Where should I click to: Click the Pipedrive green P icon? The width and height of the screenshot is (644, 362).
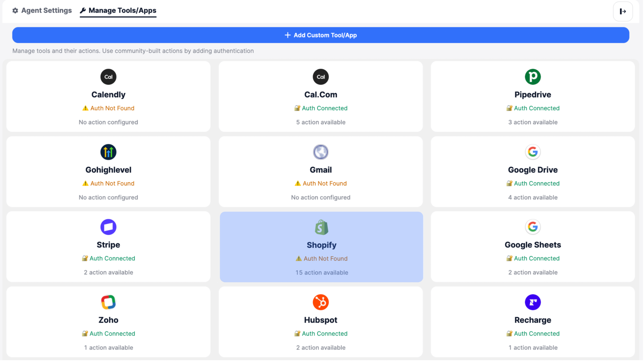point(532,77)
